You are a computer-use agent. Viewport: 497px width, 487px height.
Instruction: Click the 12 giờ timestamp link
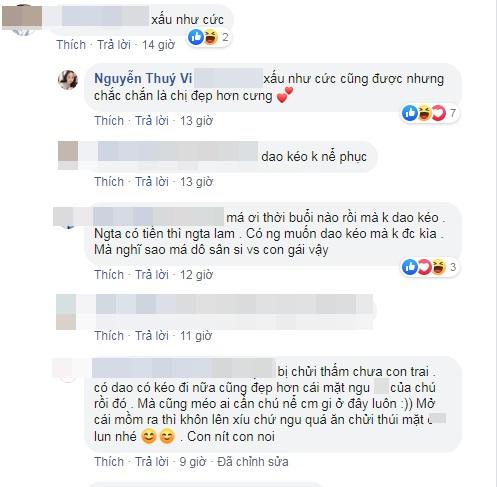pos(196,275)
